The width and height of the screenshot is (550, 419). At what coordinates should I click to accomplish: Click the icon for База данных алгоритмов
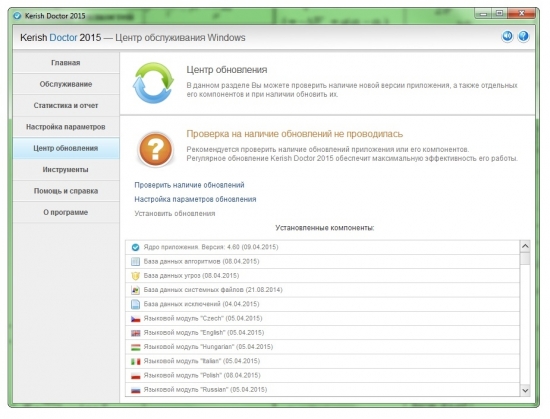click(x=135, y=262)
